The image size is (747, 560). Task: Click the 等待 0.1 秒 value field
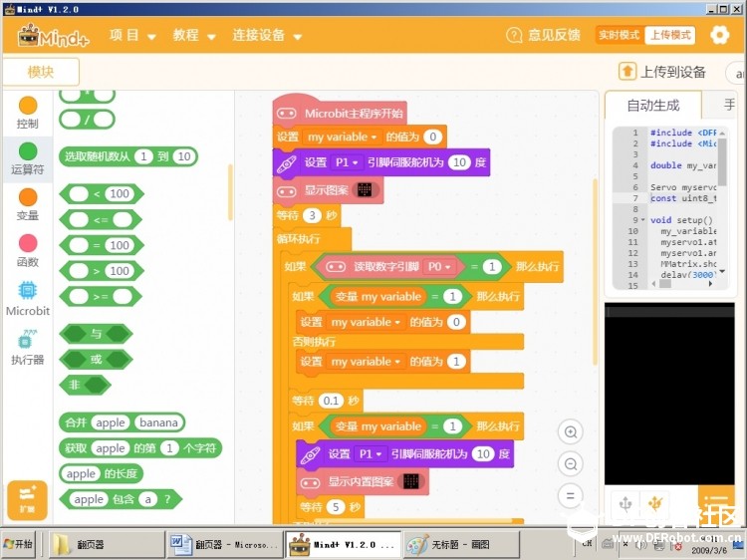point(331,401)
